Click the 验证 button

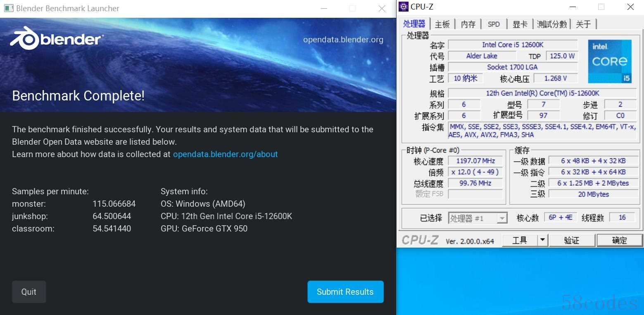[x=572, y=240]
